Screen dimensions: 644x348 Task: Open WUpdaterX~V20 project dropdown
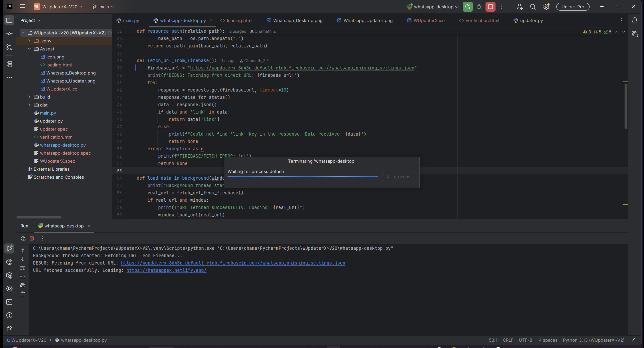(58, 7)
